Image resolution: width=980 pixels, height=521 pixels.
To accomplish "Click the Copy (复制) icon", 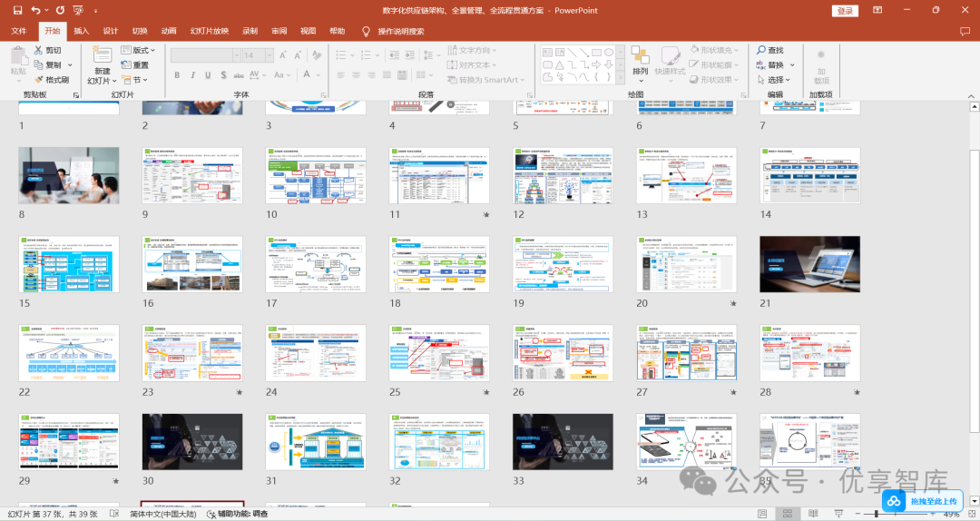I will click(39, 64).
